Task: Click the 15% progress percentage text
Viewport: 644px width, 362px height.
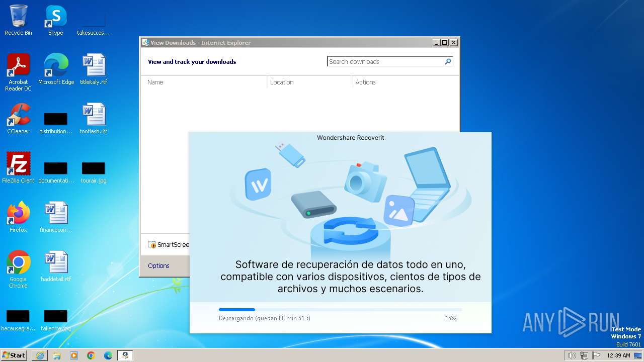Action: [450, 318]
